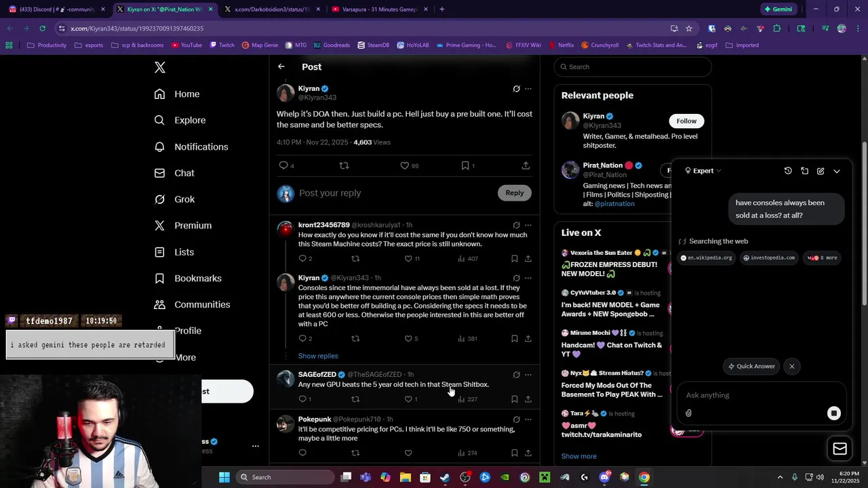
Task: Open the more options on main post
Action: pyautogui.click(x=528, y=89)
